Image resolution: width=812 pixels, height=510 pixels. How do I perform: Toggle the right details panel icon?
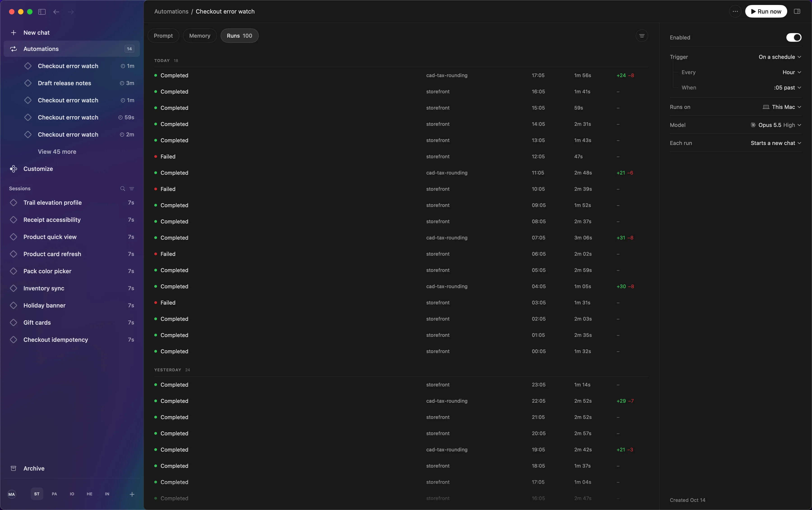tap(797, 11)
